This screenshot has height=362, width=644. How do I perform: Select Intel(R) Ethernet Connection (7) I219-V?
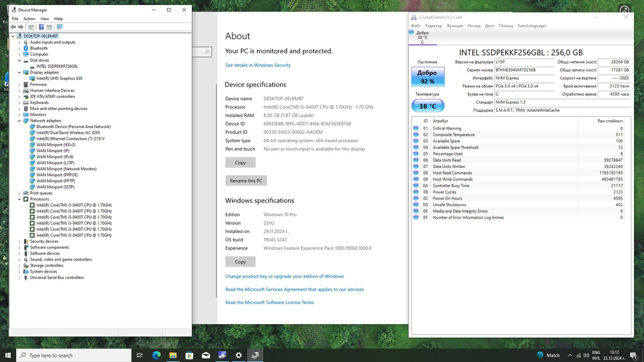(70, 139)
